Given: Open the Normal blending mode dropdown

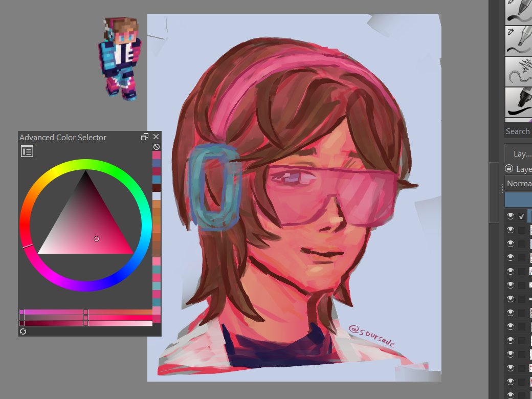Looking at the screenshot, I should 518,184.
